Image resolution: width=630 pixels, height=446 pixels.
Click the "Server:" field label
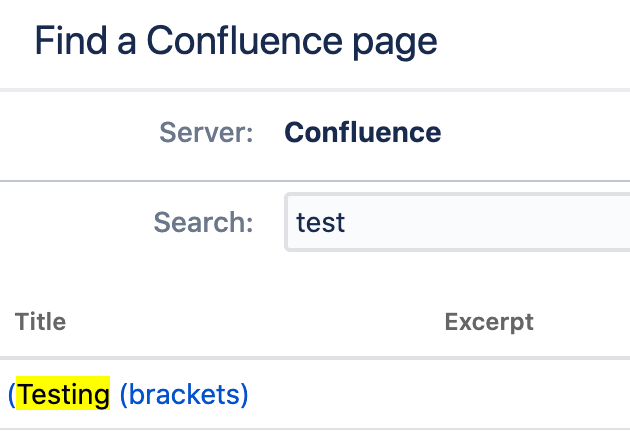206,132
